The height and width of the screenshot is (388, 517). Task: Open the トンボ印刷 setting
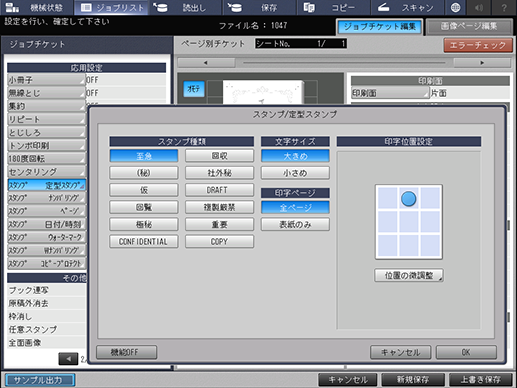click(x=46, y=146)
